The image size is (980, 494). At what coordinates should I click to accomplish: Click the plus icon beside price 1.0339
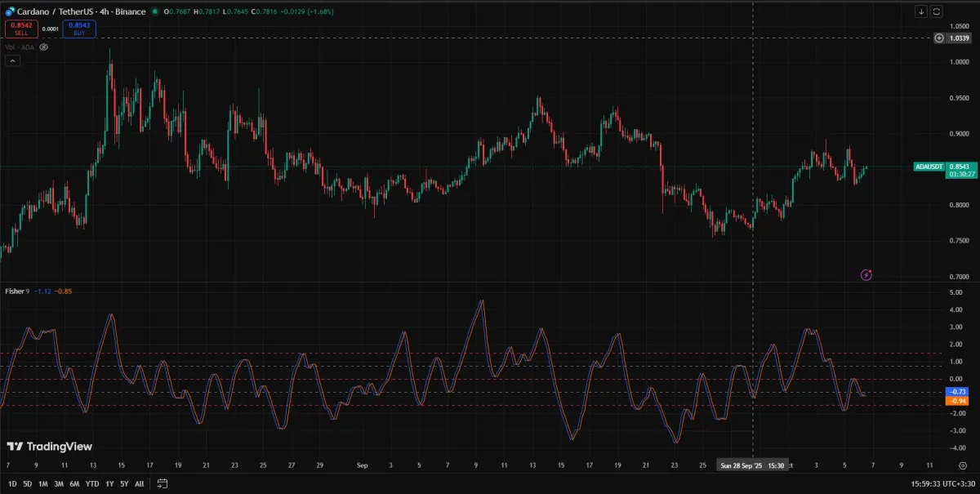tap(939, 38)
